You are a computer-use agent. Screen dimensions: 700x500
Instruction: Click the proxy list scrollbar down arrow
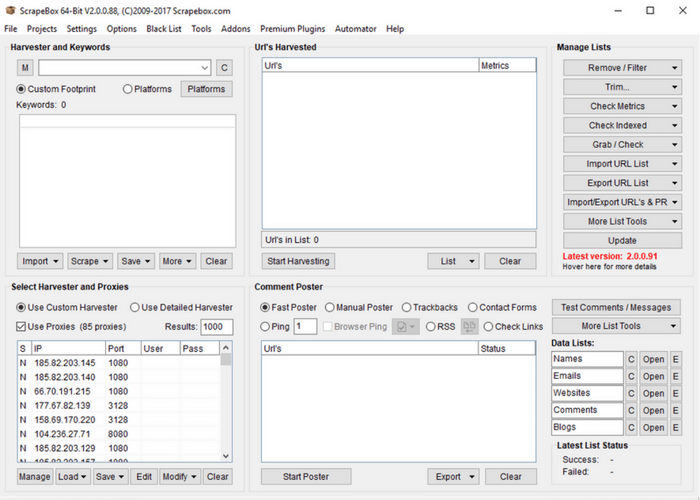pyautogui.click(x=226, y=456)
